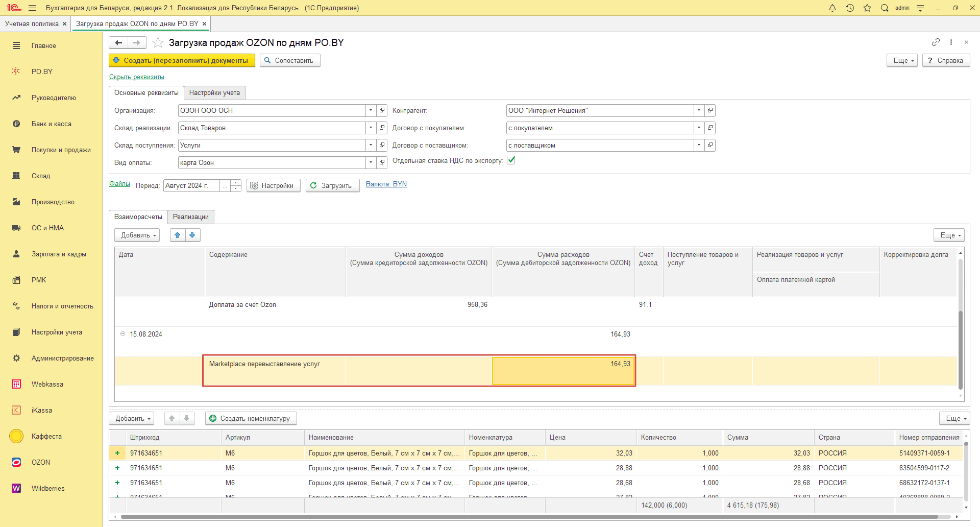The height and width of the screenshot is (527, 980).
Task: Click Скрыть реквизиты link
Action: click(137, 77)
